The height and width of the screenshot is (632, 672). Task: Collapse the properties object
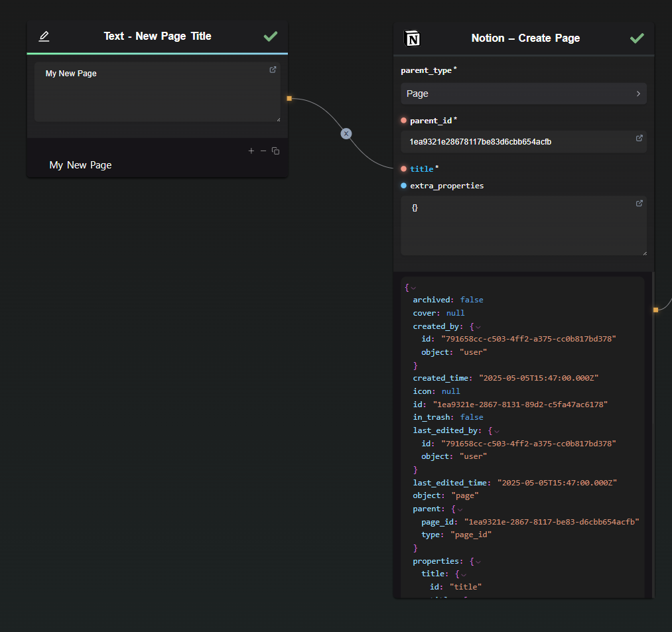(x=478, y=562)
